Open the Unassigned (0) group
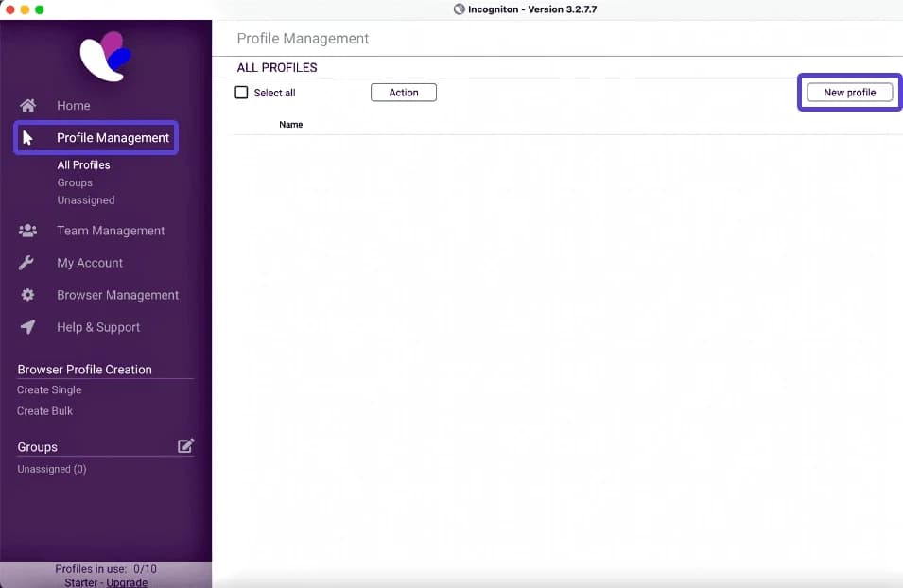Screen dimensions: 903x588 [51, 470]
